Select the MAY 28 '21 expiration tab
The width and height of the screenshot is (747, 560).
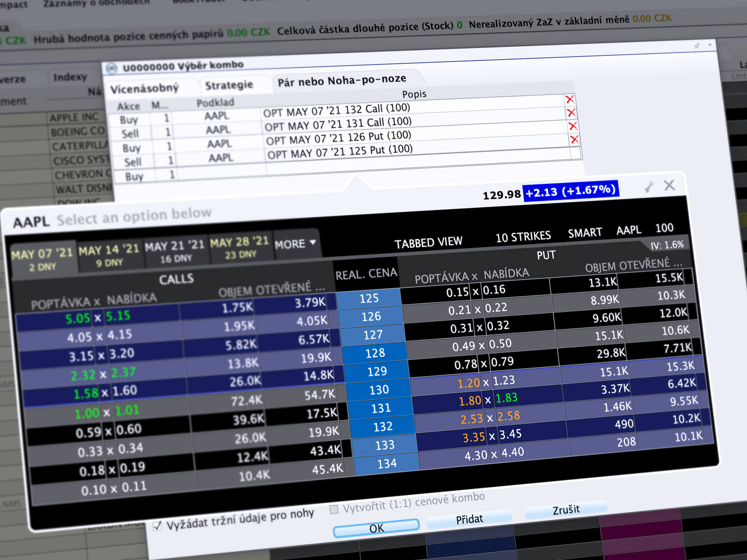pos(240,247)
